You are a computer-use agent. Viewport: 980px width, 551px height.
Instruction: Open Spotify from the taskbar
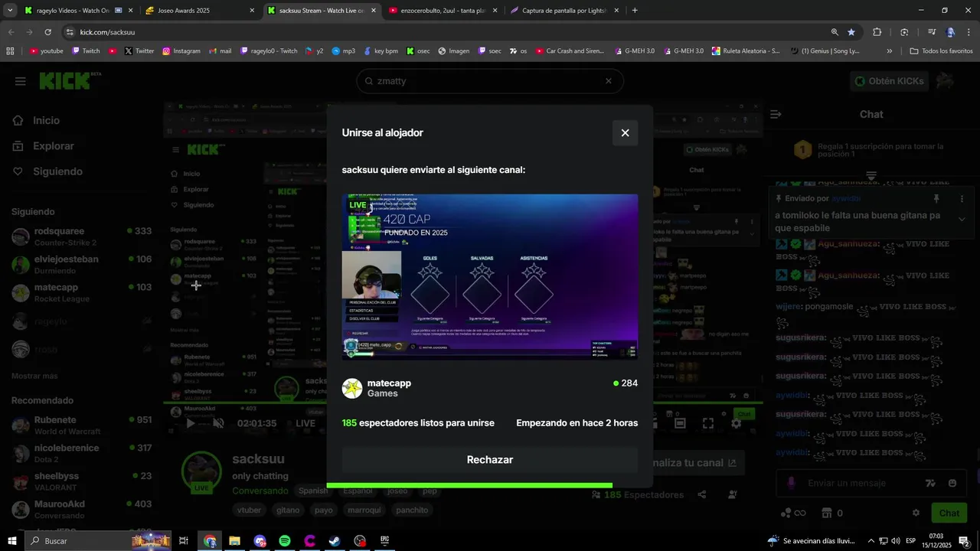click(x=285, y=541)
